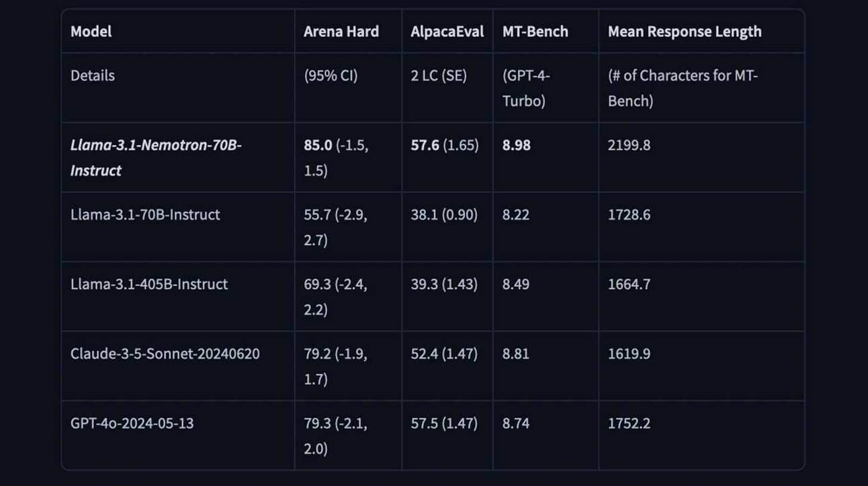Click the 8.74 MT-Bench score for GPT-4o
Viewport: 868px width, 486px height.
pos(516,424)
